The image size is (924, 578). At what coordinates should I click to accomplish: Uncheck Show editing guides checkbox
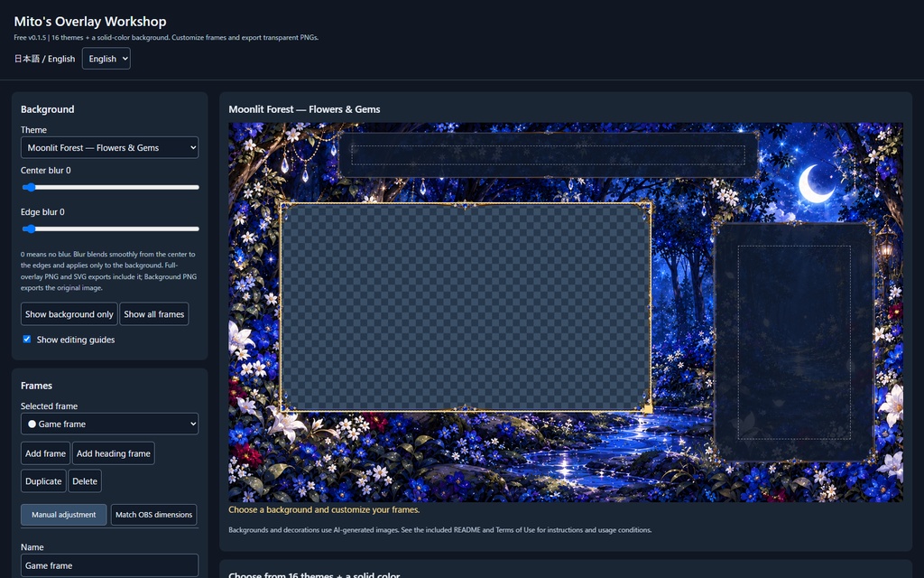26,340
